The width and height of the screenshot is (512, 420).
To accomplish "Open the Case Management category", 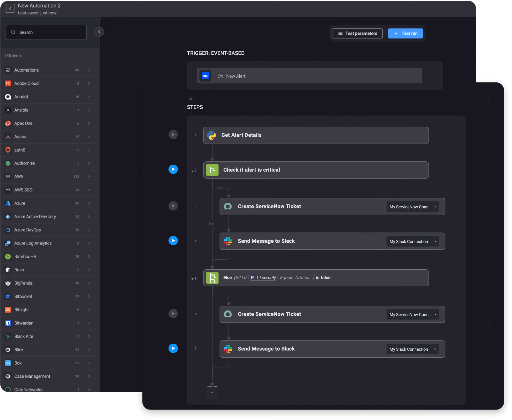I will click(x=49, y=377).
